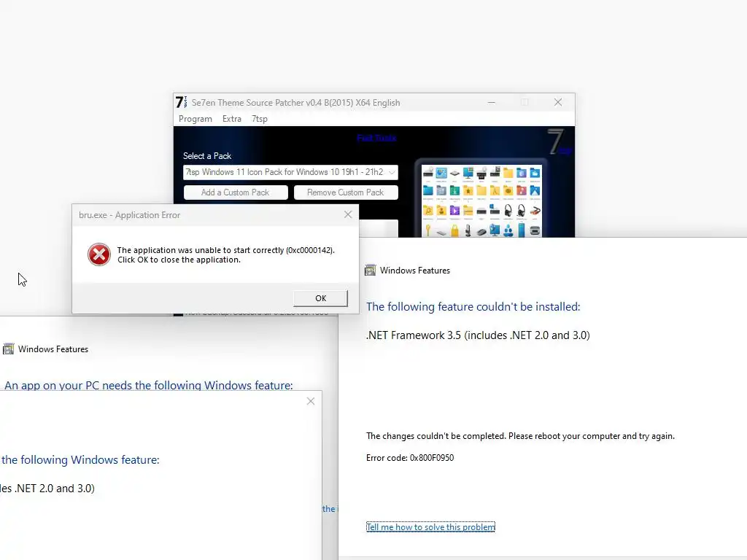Close the bru.exe Application Error dialog
The image size is (747, 560).
coord(348,215)
